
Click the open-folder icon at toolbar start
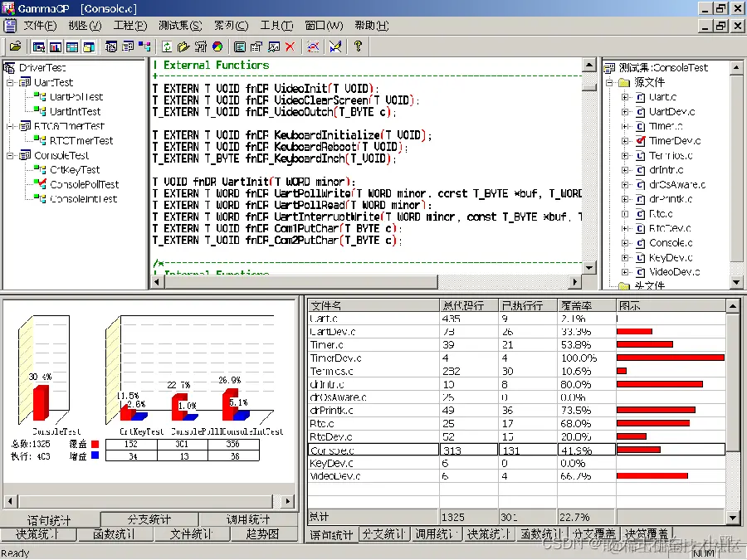[16, 46]
